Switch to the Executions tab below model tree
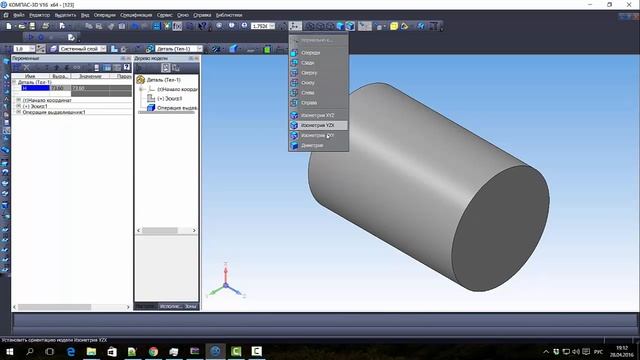 click(171, 306)
